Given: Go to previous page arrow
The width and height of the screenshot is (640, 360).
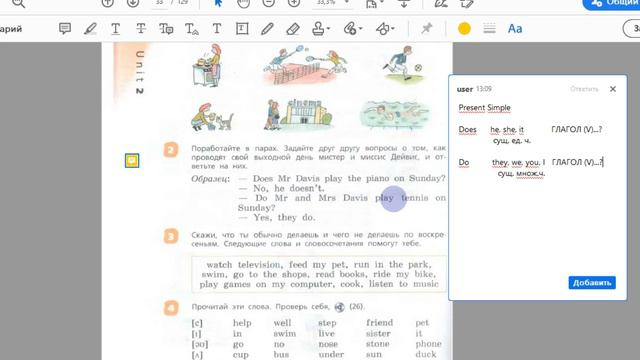Looking at the screenshot, I should coord(107,3).
